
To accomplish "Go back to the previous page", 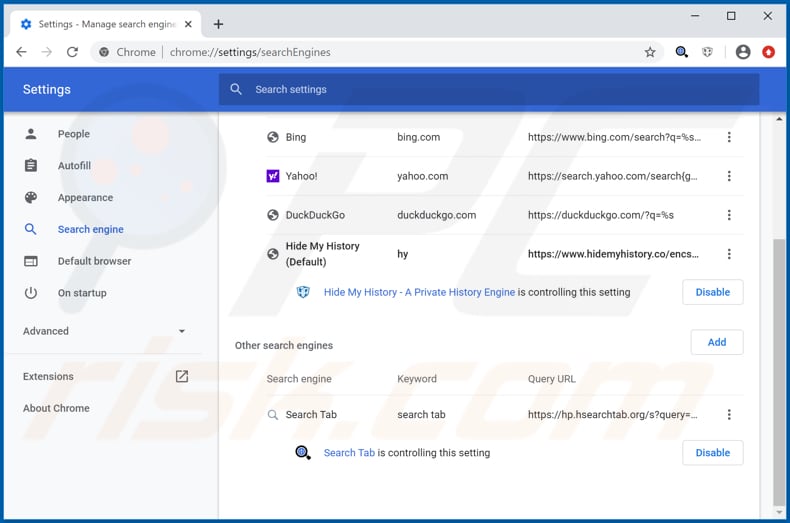I will [21, 52].
